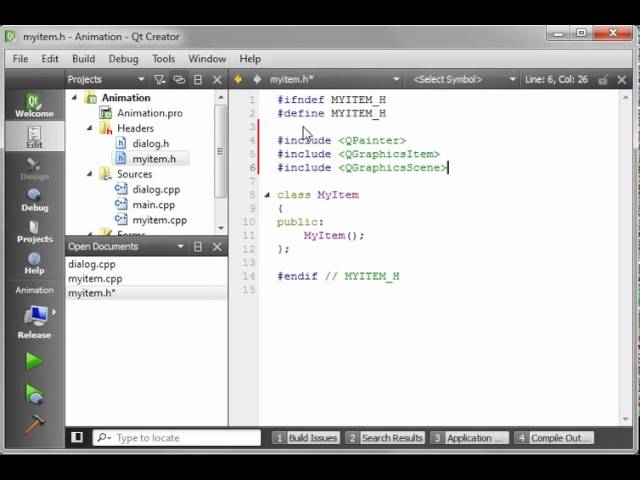
Task: Collapse the Animation project node
Action: [74, 98]
